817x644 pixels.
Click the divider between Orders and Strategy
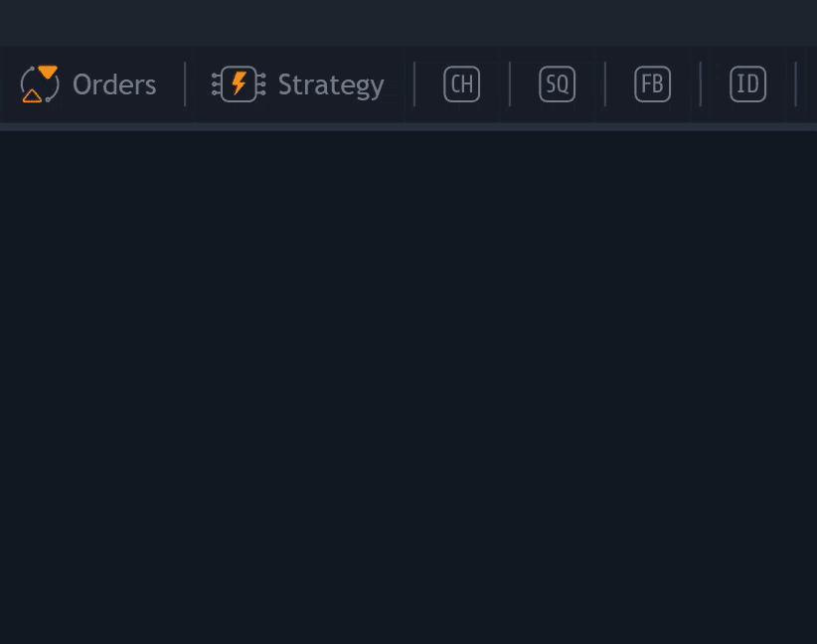click(x=185, y=83)
